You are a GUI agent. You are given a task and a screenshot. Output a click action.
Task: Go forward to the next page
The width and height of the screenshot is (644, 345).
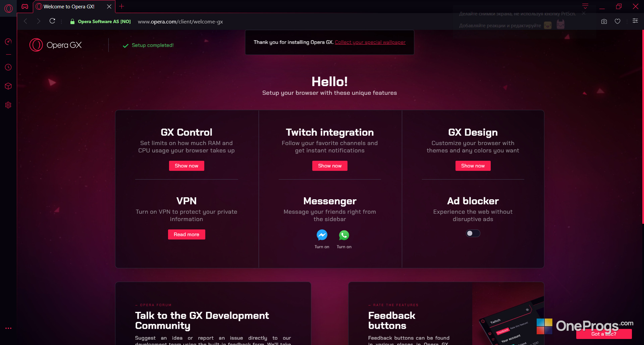pyautogui.click(x=39, y=21)
